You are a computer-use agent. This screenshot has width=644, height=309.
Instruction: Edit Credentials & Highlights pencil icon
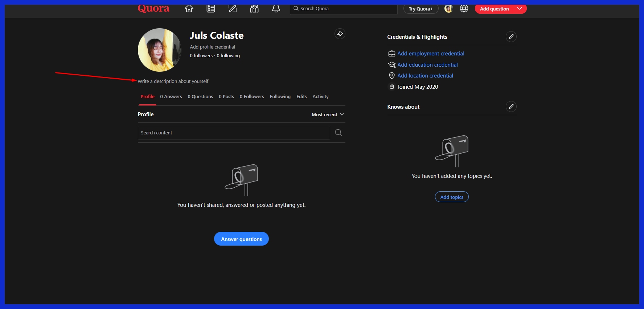click(511, 37)
